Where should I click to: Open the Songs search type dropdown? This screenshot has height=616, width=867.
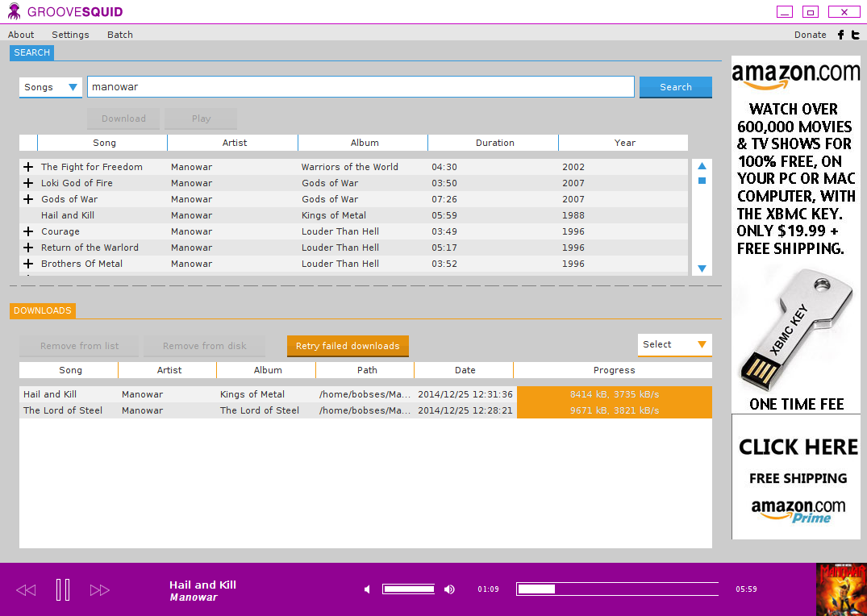[x=50, y=87]
